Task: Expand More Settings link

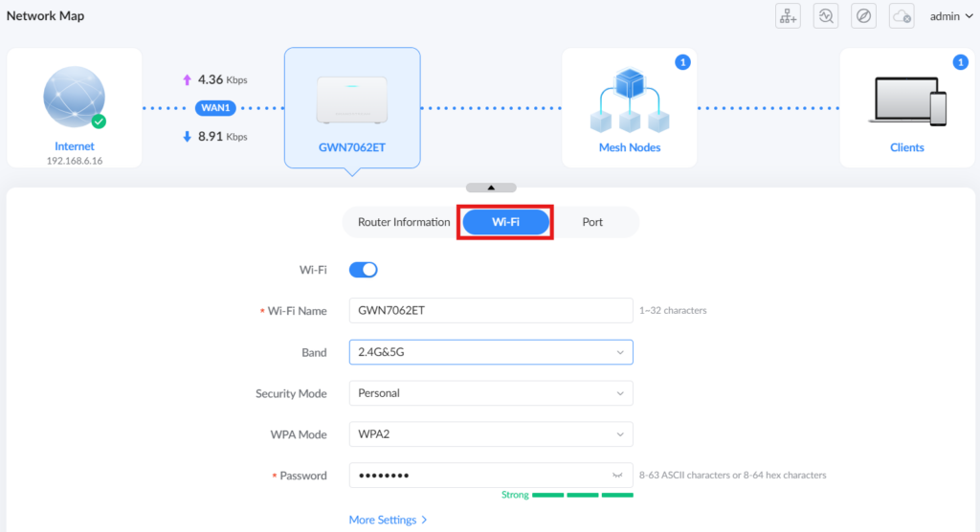Action: (x=389, y=521)
